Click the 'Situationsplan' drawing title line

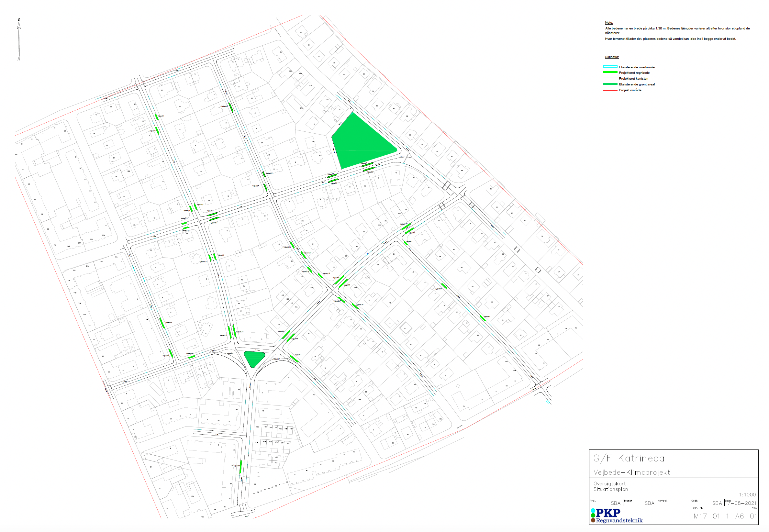[x=610, y=489]
